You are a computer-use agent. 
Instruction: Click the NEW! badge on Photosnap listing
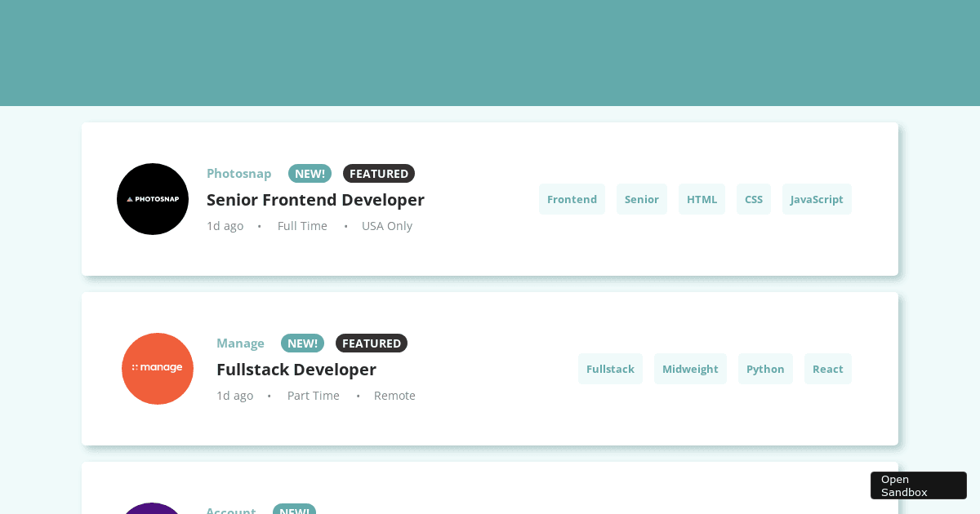point(310,174)
